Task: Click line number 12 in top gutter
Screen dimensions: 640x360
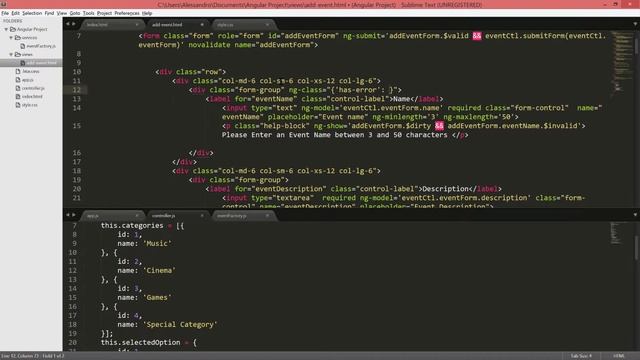Action: pos(77,90)
